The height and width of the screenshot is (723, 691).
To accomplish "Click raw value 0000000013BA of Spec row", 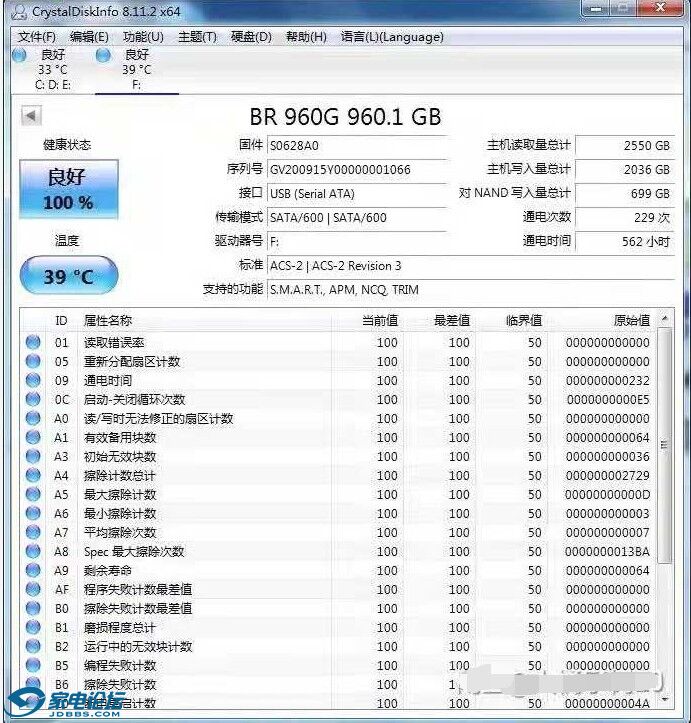I will pyautogui.click(x=607, y=551).
